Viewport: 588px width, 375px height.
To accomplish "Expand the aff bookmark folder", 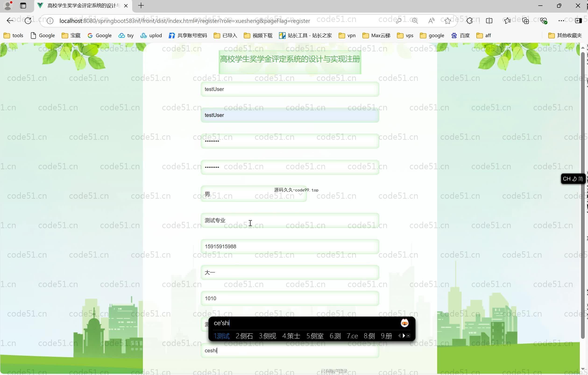I will point(483,36).
